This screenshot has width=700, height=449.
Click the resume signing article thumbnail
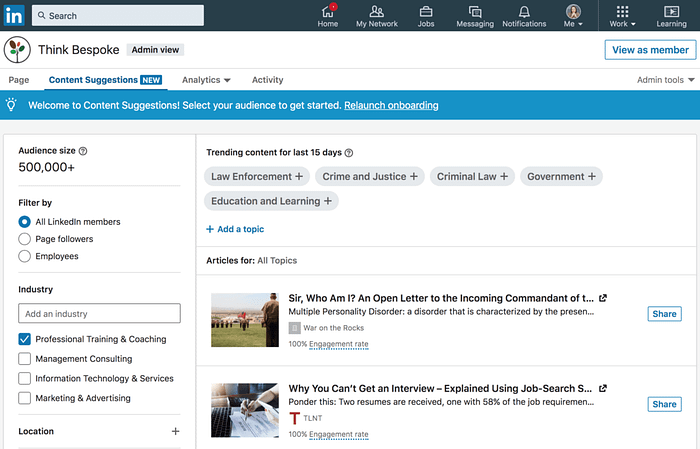click(x=245, y=410)
